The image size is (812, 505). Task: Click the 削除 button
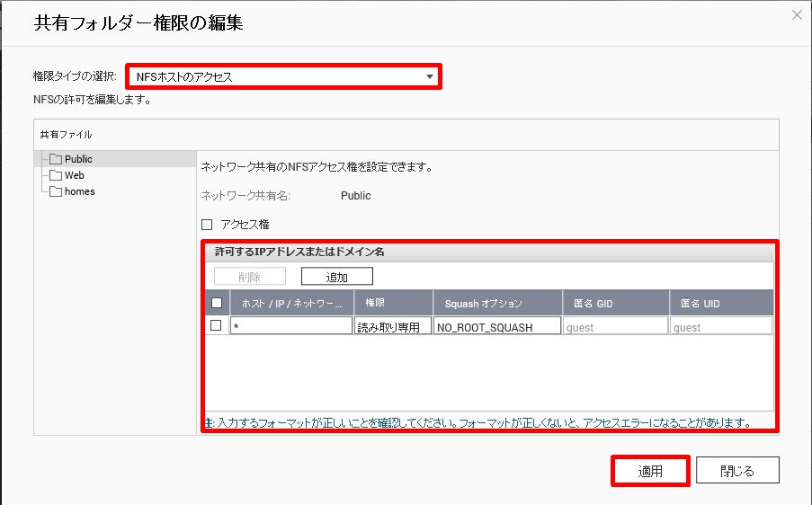coord(249,277)
